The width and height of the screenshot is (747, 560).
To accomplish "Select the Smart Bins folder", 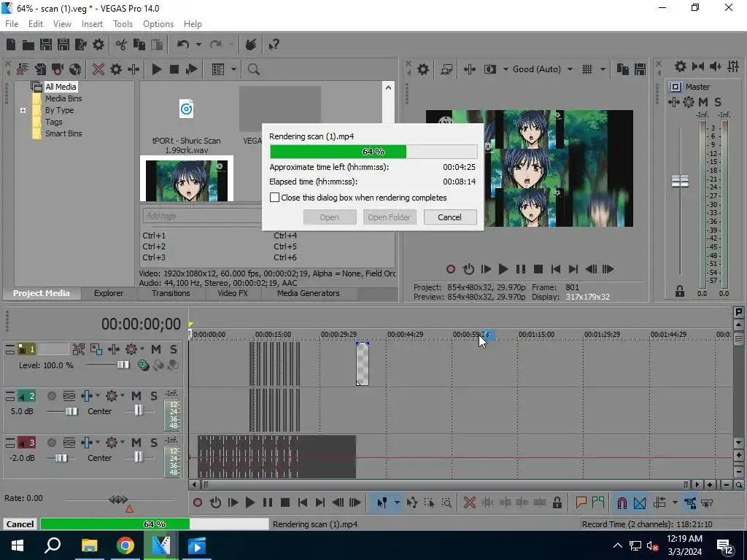I will [x=63, y=133].
